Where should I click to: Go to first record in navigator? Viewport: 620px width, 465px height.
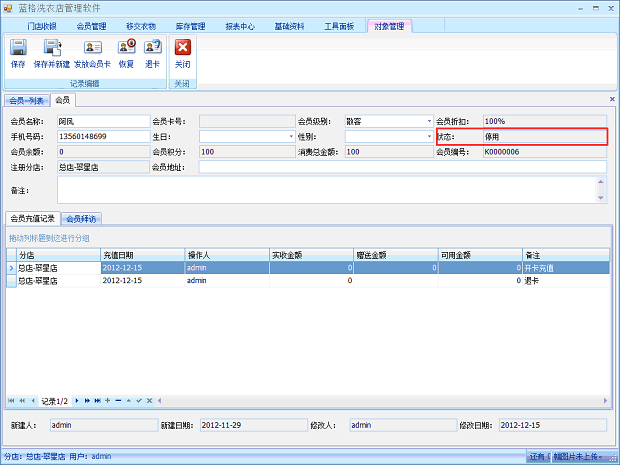click(x=11, y=401)
